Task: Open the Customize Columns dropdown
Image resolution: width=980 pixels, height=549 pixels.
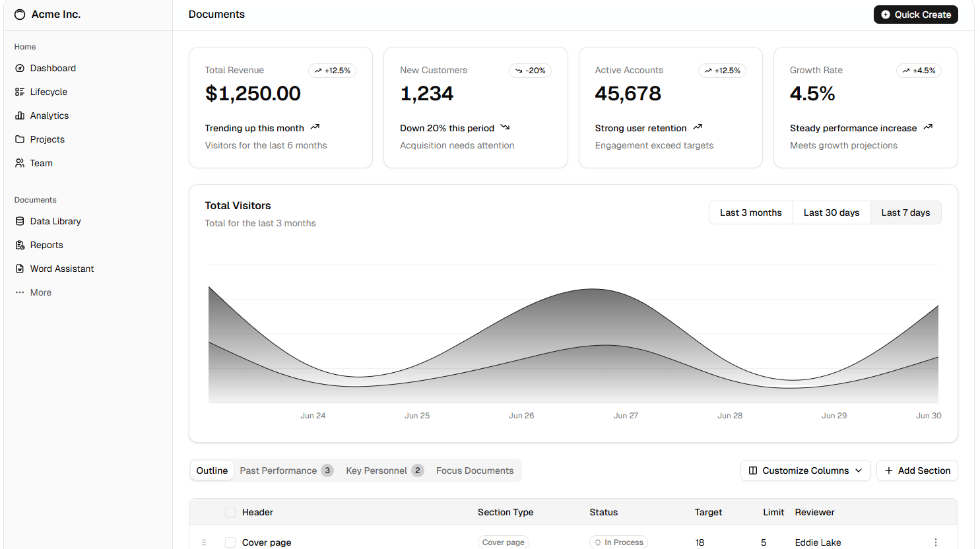Action: [x=805, y=470]
